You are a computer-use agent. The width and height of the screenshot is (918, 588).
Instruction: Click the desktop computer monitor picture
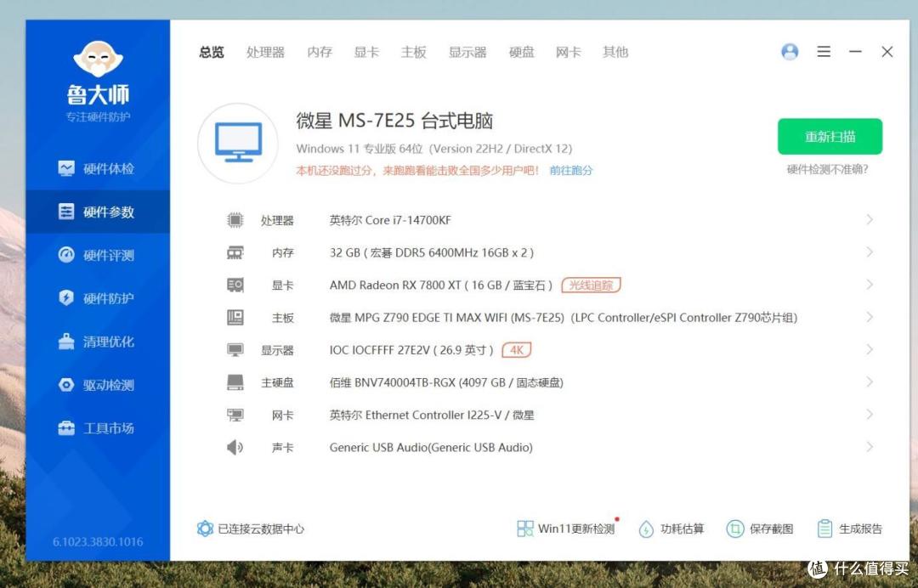point(238,143)
